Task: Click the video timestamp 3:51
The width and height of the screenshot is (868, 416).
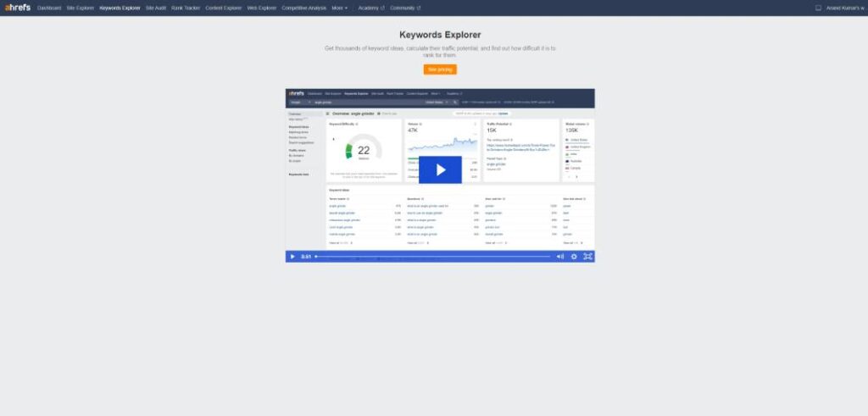Action: (x=305, y=257)
